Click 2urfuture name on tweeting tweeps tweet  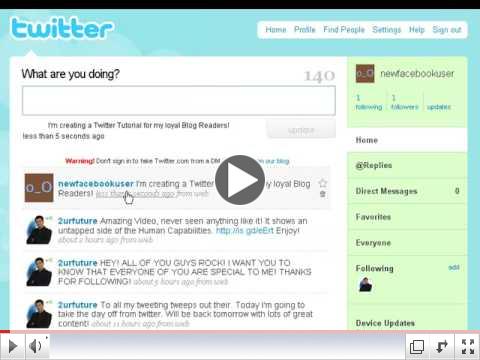coord(77,305)
